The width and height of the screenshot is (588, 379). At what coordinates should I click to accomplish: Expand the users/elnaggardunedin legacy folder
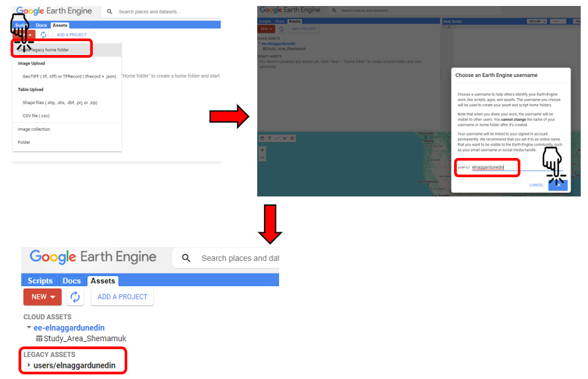(29, 364)
